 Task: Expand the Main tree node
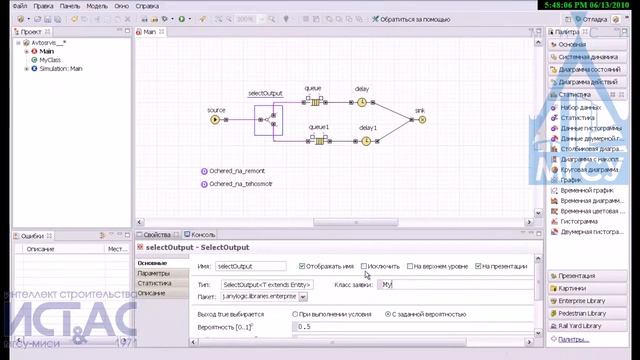pyautogui.click(x=27, y=51)
